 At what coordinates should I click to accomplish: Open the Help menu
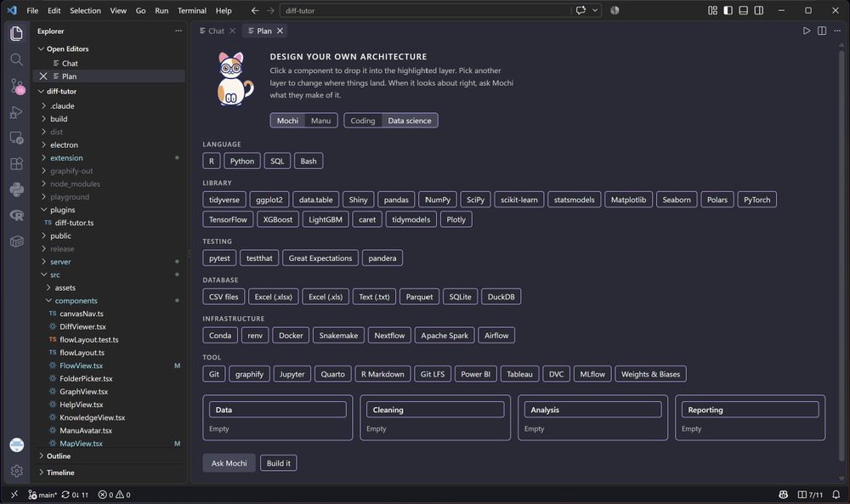coord(224,10)
